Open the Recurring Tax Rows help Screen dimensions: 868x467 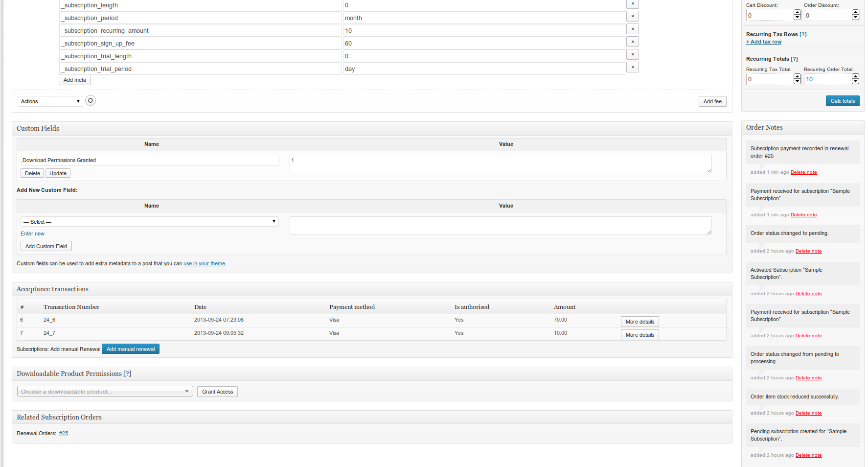click(804, 34)
